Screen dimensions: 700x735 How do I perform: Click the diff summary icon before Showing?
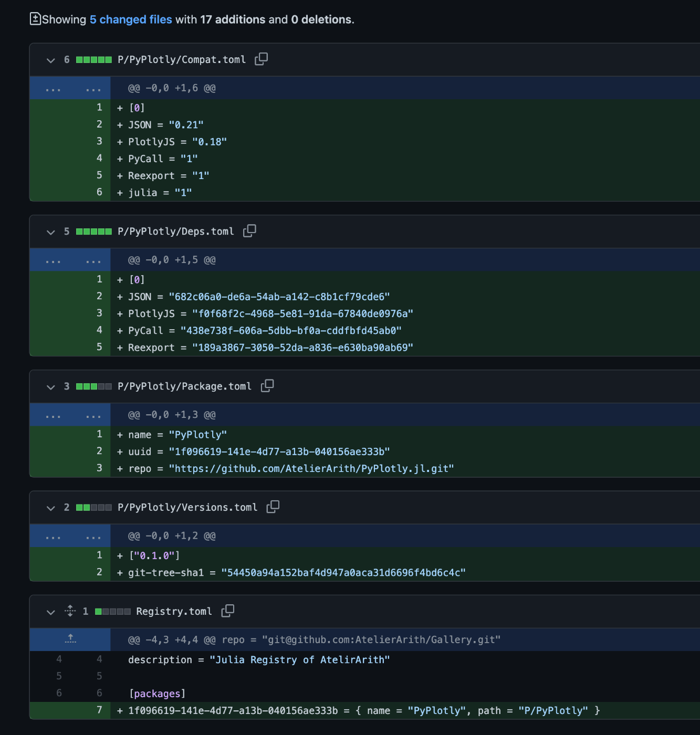tap(35, 19)
